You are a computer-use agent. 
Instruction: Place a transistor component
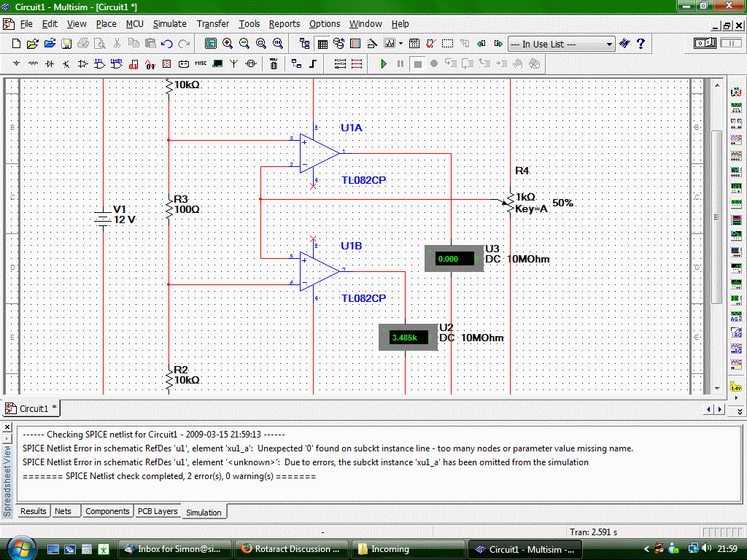click(66, 63)
